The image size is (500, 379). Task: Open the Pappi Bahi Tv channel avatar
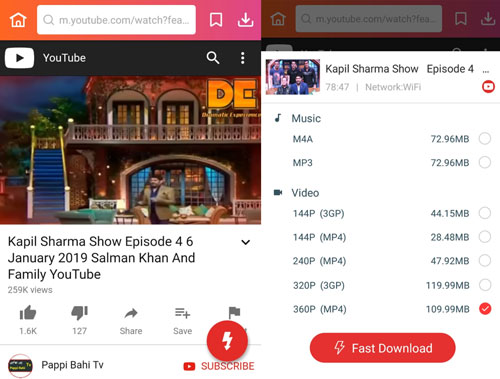(20, 366)
